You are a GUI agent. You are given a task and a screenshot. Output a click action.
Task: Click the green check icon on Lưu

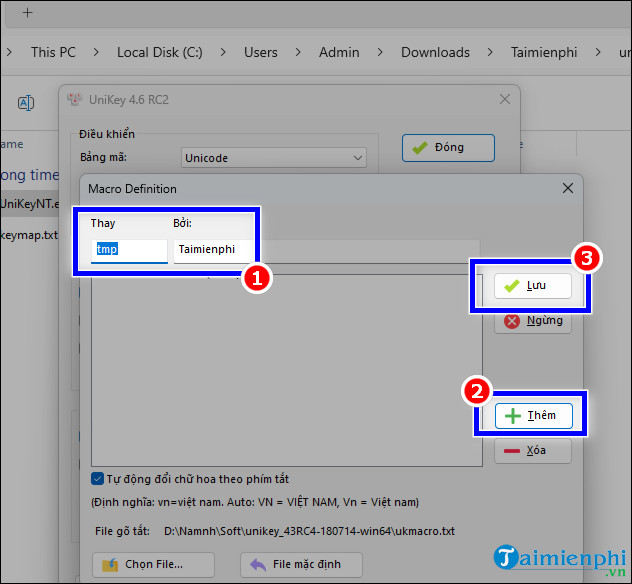[x=512, y=286]
